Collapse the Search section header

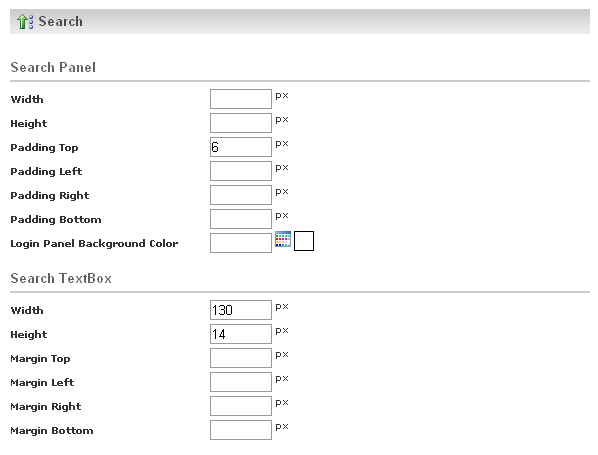(300, 21)
